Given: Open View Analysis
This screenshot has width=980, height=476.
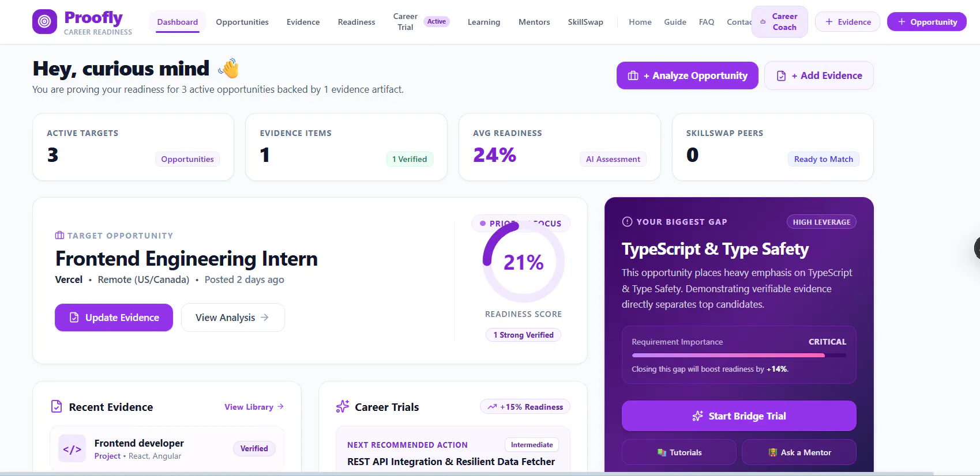Looking at the screenshot, I should click(233, 318).
